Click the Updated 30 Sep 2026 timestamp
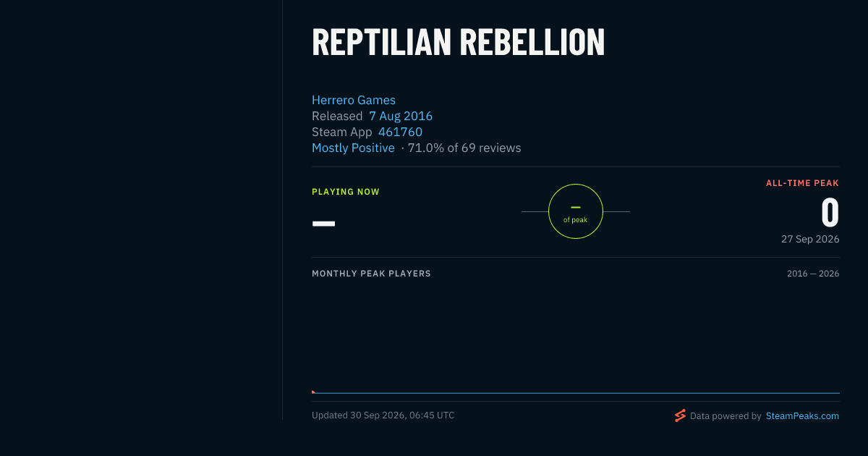The image size is (868, 456). coord(383,415)
